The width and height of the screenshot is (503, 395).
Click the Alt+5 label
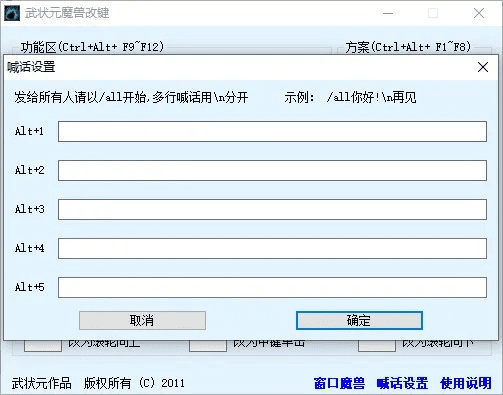pyautogui.click(x=29, y=287)
